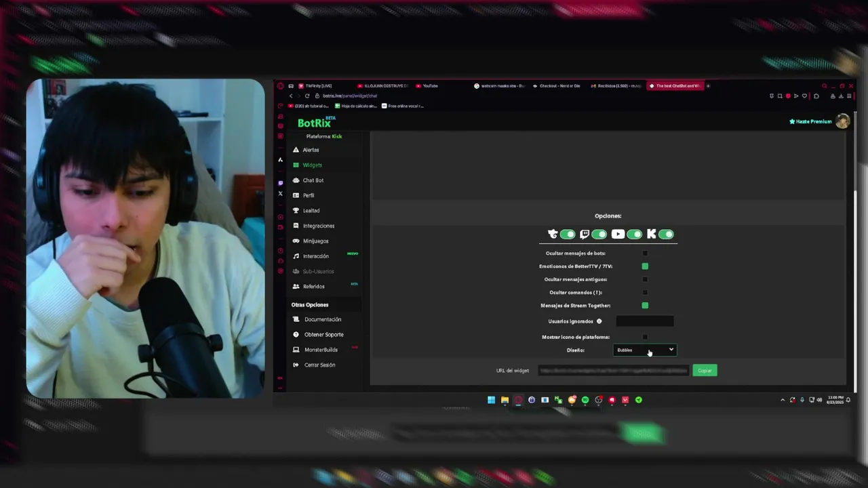This screenshot has height=488, width=868.
Task: Toggle the Trovo platform switch
Action: pyautogui.click(x=568, y=235)
